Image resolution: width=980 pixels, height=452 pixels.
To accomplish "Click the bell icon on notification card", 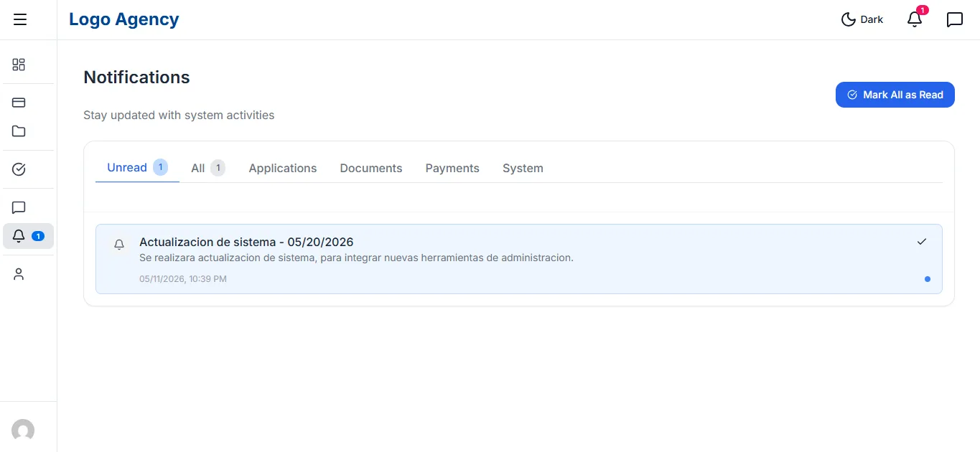I will (119, 245).
